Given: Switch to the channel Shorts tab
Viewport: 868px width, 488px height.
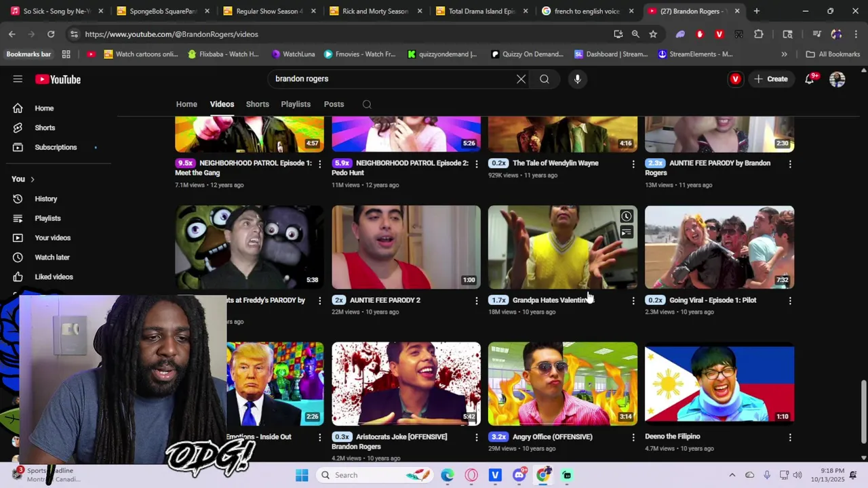Looking at the screenshot, I should pyautogui.click(x=257, y=104).
